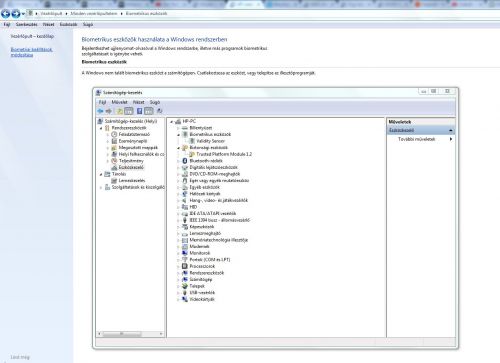Click the Explorer forward arrow button
The height and width of the screenshot is (363, 500).
(x=16, y=14)
